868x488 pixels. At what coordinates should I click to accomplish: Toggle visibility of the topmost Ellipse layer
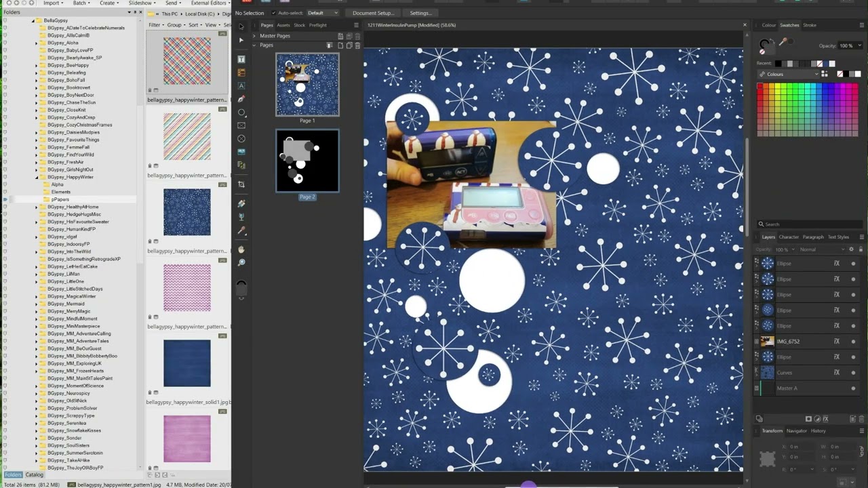coord(853,264)
